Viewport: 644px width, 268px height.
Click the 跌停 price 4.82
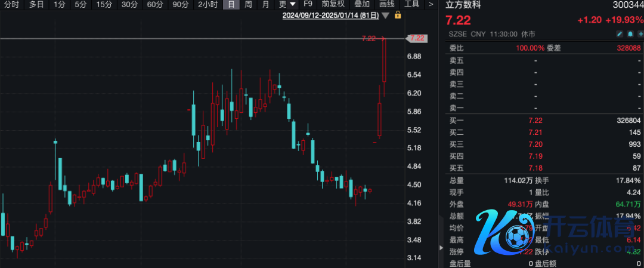pos(634,252)
